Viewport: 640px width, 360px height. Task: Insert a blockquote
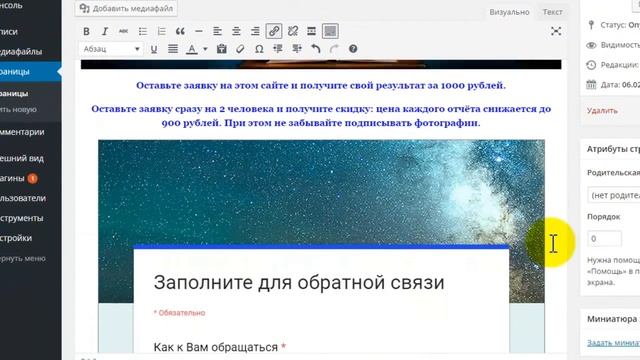coord(180,31)
